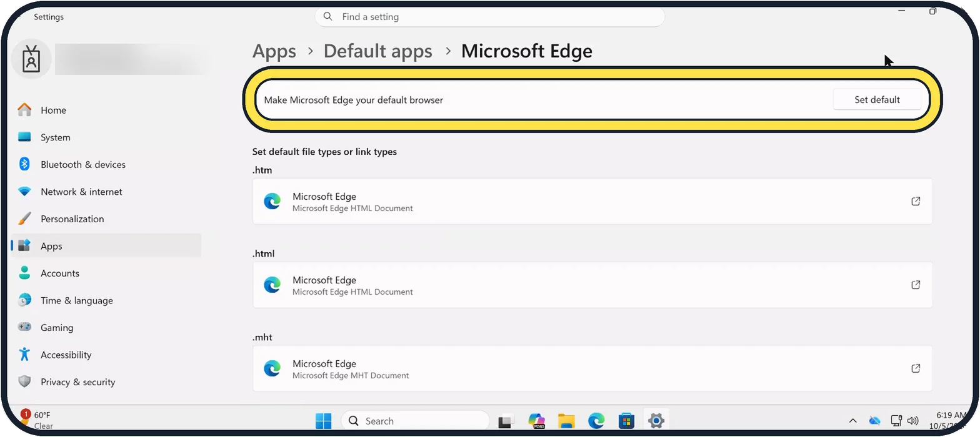
Task: Click the Accessibility person icon
Action: click(x=24, y=355)
